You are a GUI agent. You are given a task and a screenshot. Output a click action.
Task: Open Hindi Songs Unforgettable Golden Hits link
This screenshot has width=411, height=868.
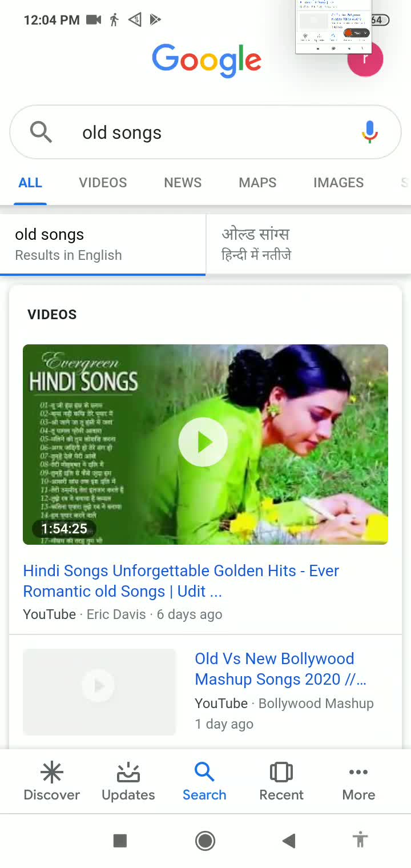tap(181, 581)
